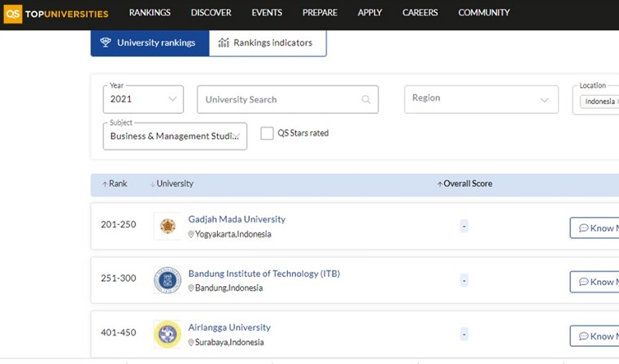Viewport: 619px width, 364px height.
Task: Tick the QS Stars rated checkbox
Action: [267, 133]
